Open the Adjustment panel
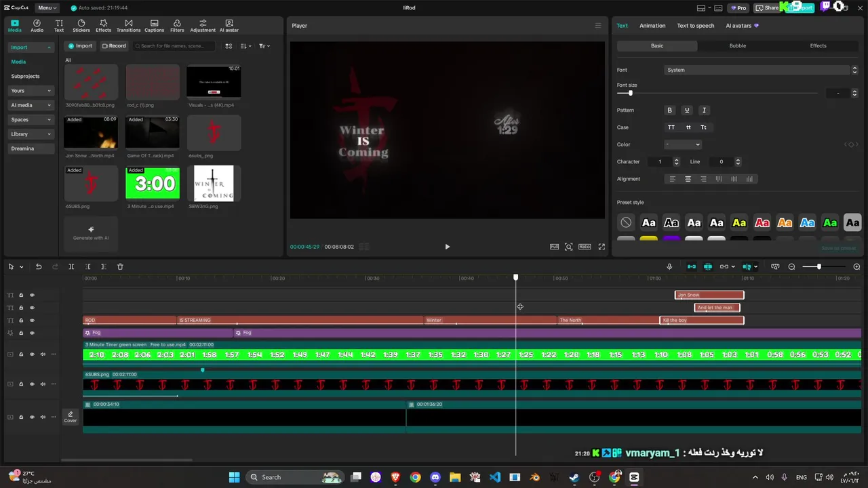Image resolution: width=868 pixels, height=488 pixels. pyautogui.click(x=203, y=26)
